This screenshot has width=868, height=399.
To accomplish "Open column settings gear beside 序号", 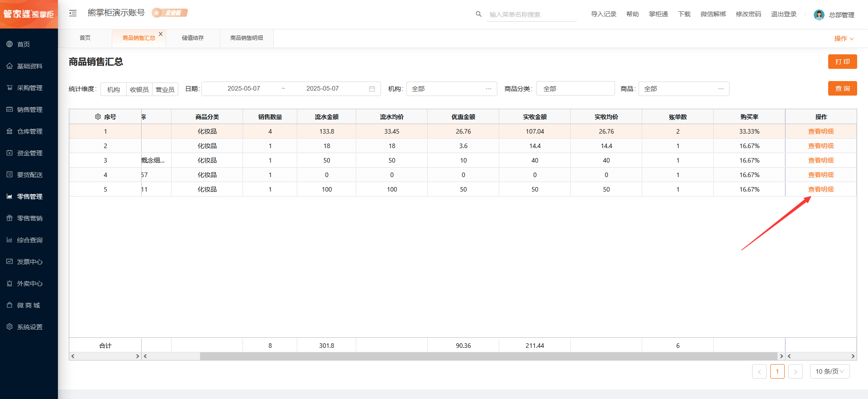I will pyautogui.click(x=98, y=117).
